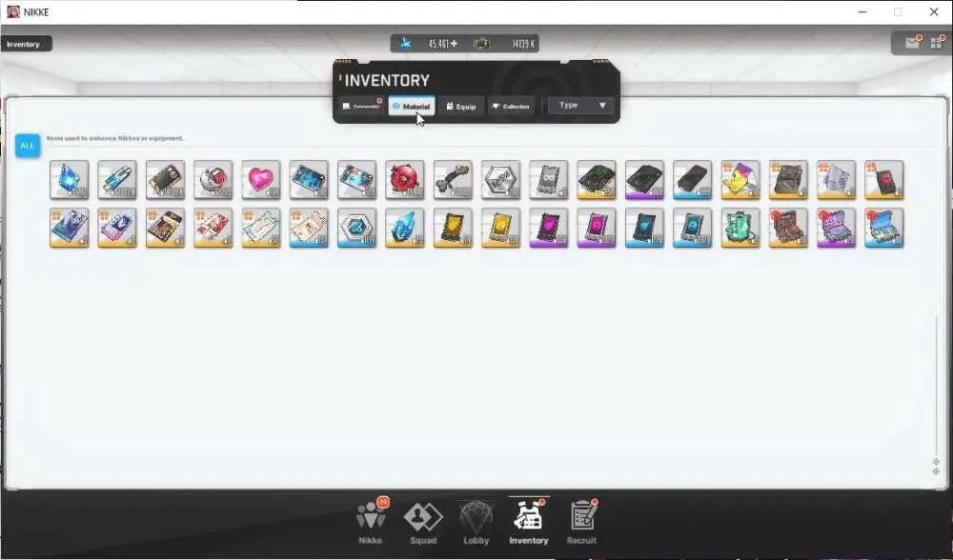Select the teal backpack item
Screen dimensions: 953x560
point(740,228)
